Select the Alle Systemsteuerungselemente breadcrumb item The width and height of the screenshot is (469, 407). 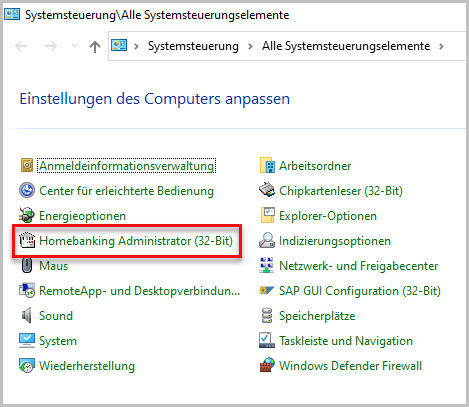coord(346,46)
